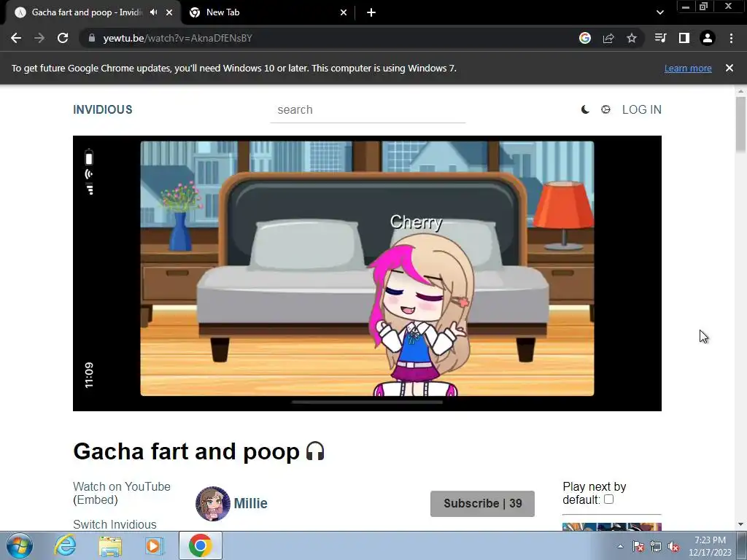Click the forward navigation arrow
The image size is (747, 560).
39,38
